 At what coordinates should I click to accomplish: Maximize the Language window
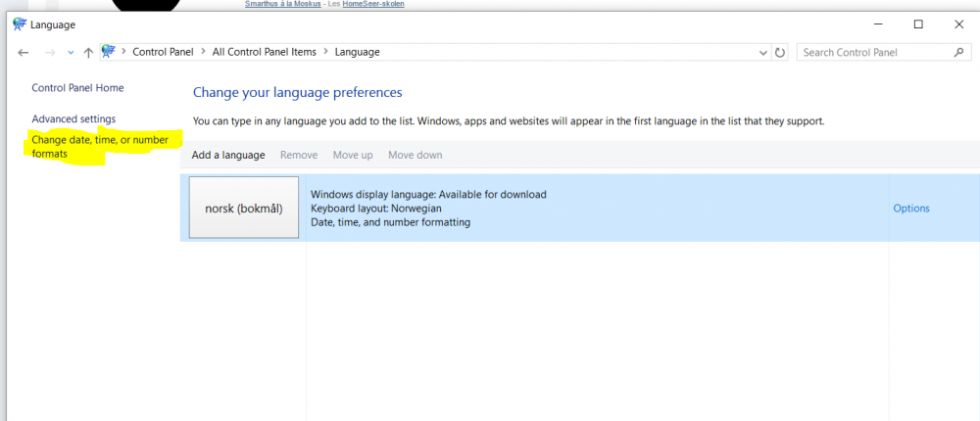coord(918,24)
